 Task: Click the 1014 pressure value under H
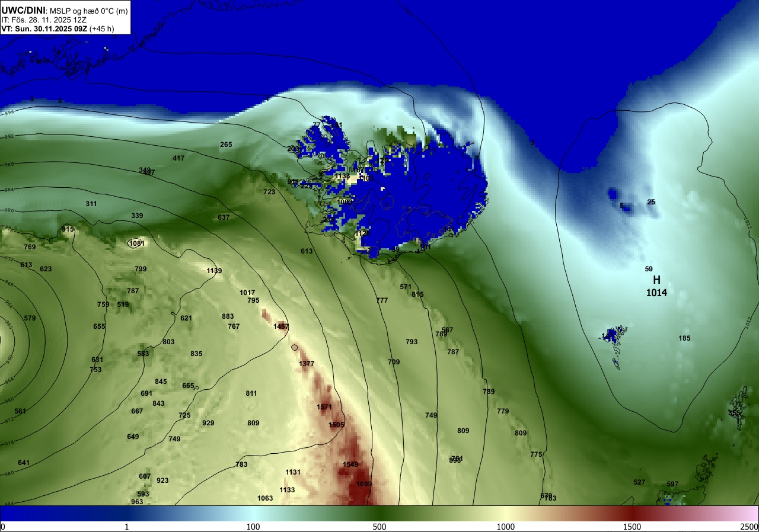(x=656, y=292)
